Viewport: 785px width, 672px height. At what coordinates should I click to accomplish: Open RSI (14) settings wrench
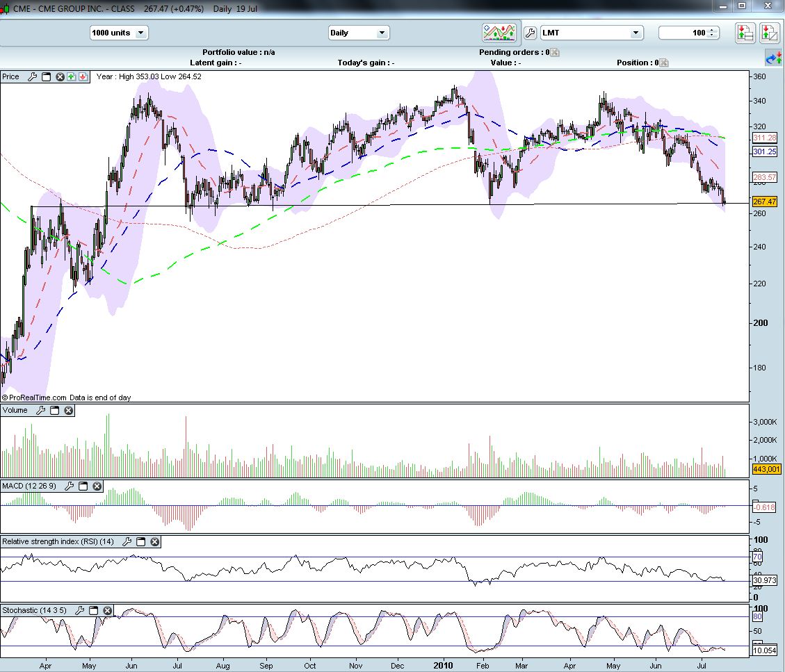[127, 541]
